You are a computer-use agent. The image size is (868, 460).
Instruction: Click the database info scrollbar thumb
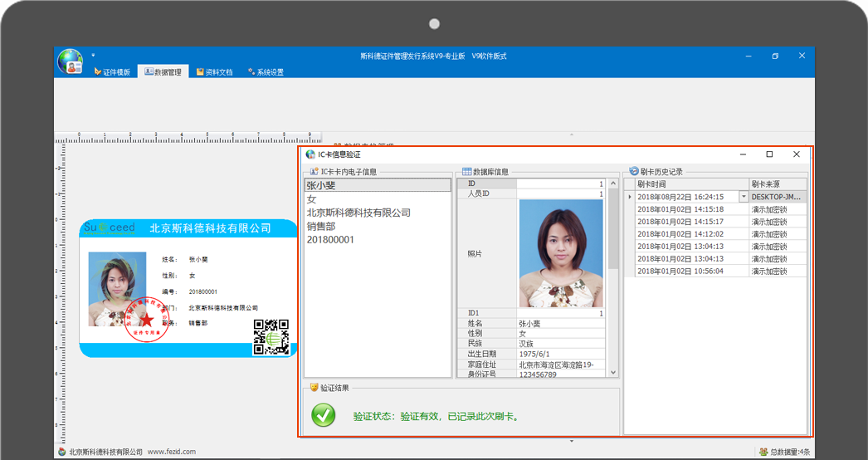pyautogui.click(x=612, y=228)
